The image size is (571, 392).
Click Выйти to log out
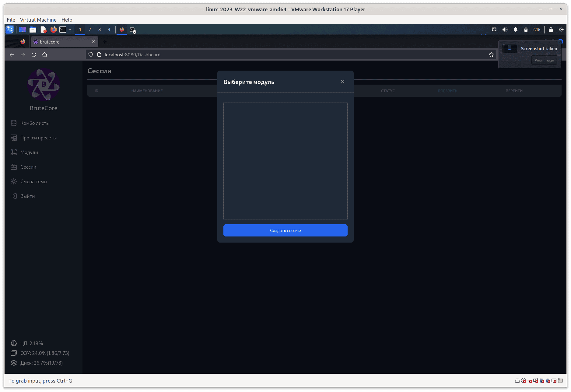(x=28, y=196)
